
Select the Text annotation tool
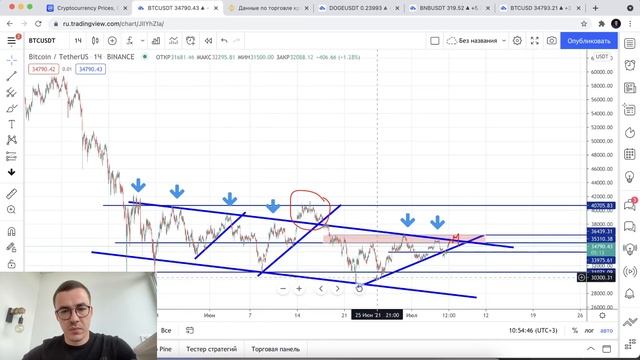11,124
